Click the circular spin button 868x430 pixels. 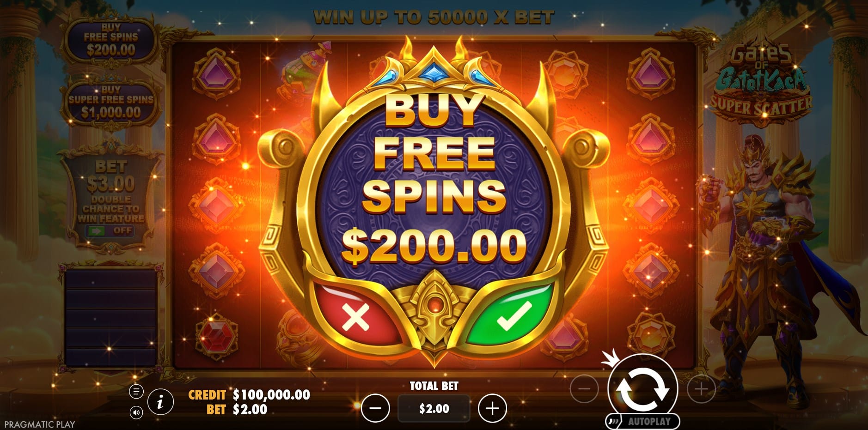click(x=642, y=388)
